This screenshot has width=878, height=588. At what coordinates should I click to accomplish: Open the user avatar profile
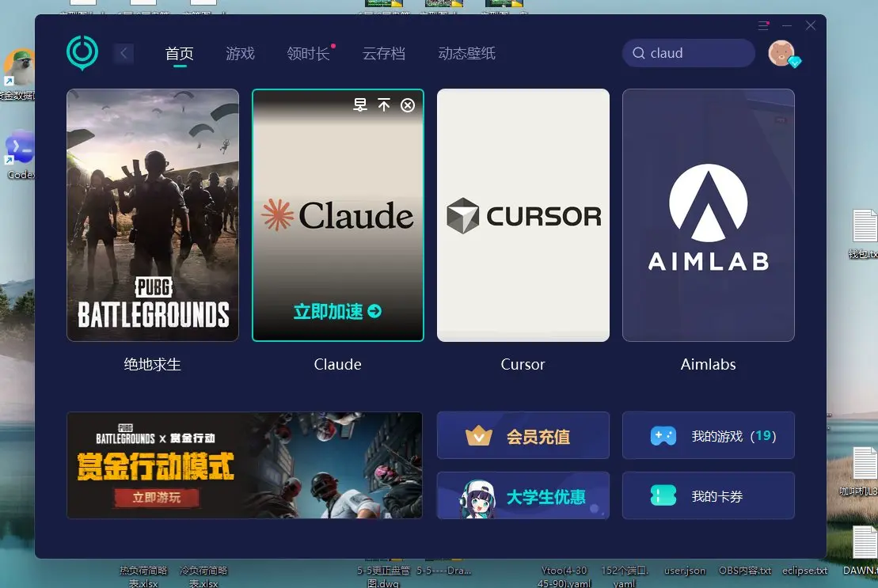tap(782, 54)
